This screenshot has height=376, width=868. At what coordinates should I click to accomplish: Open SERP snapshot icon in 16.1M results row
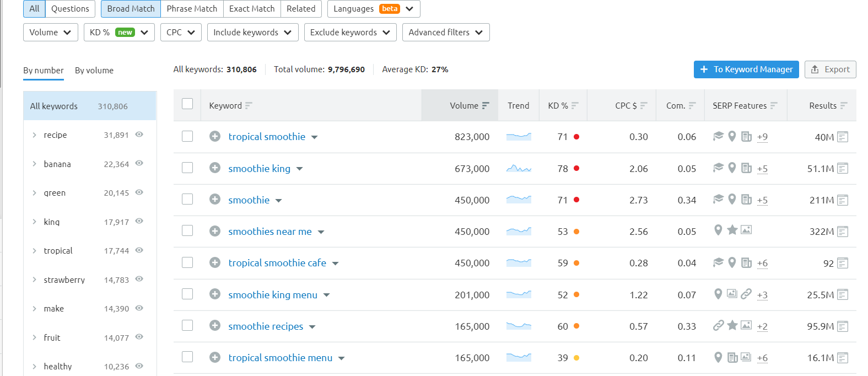[x=843, y=358]
